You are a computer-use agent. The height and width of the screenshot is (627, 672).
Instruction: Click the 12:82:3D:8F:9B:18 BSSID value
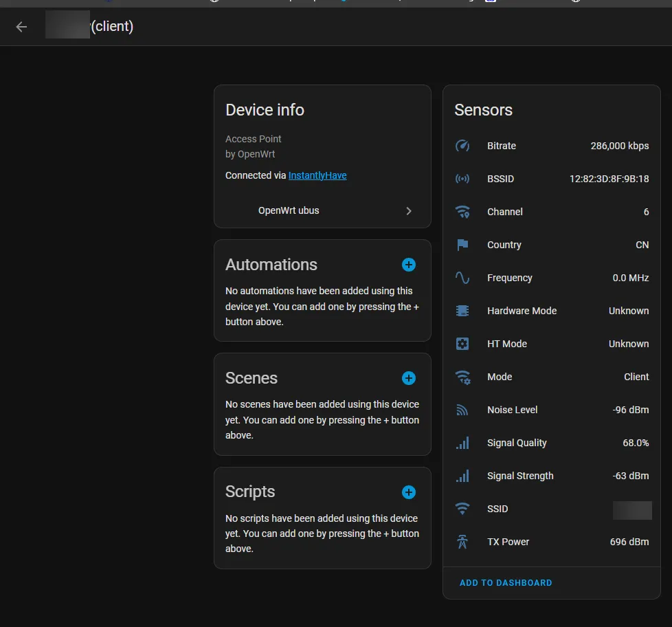[609, 179]
